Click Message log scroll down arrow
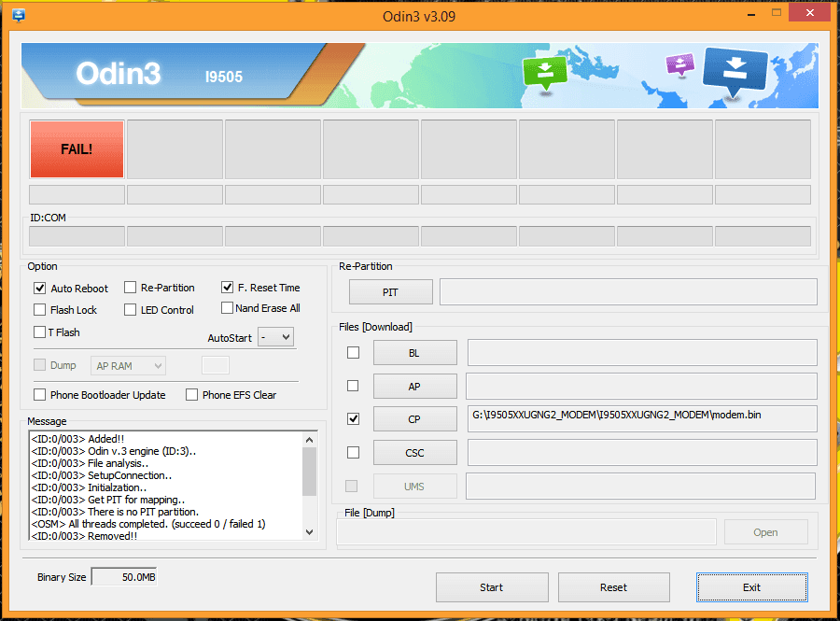 [309, 532]
